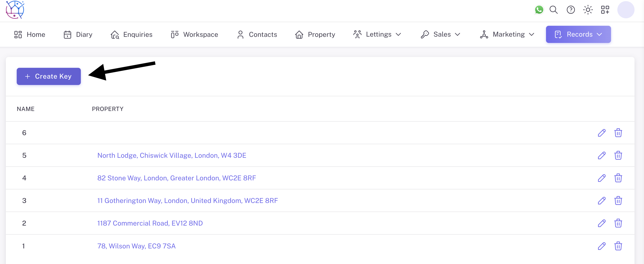Switch to the Diary section

(x=84, y=34)
